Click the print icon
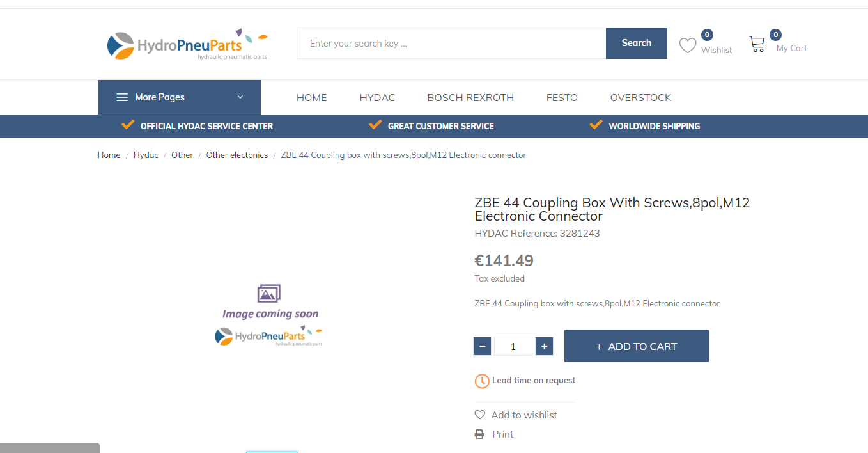The image size is (868, 453). tap(479, 434)
